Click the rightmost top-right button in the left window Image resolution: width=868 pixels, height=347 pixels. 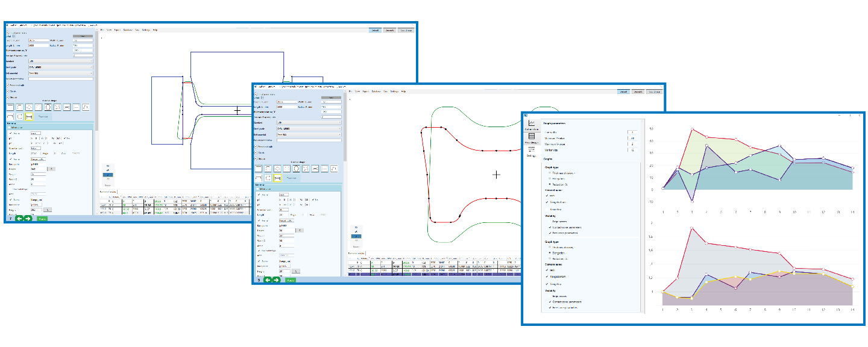(x=406, y=30)
